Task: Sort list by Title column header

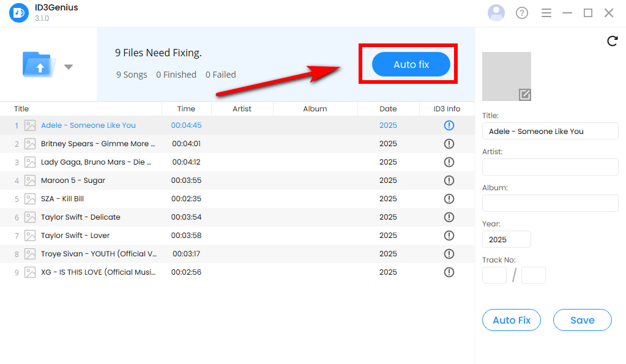Action: click(21, 109)
